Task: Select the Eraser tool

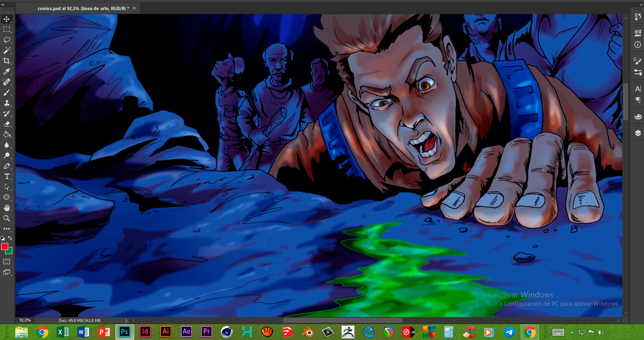Action: pyautogui.click(x=7, y=124)
